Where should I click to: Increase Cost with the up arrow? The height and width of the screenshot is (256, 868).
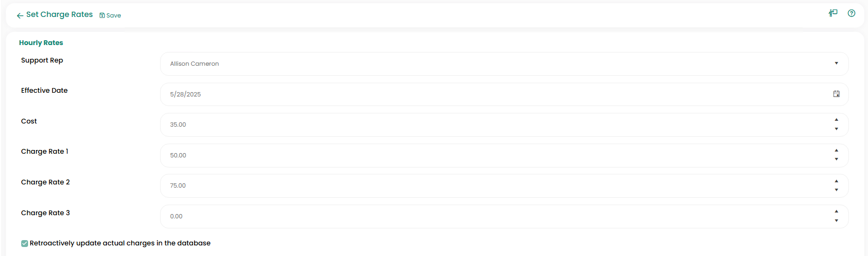click(836, 120)
